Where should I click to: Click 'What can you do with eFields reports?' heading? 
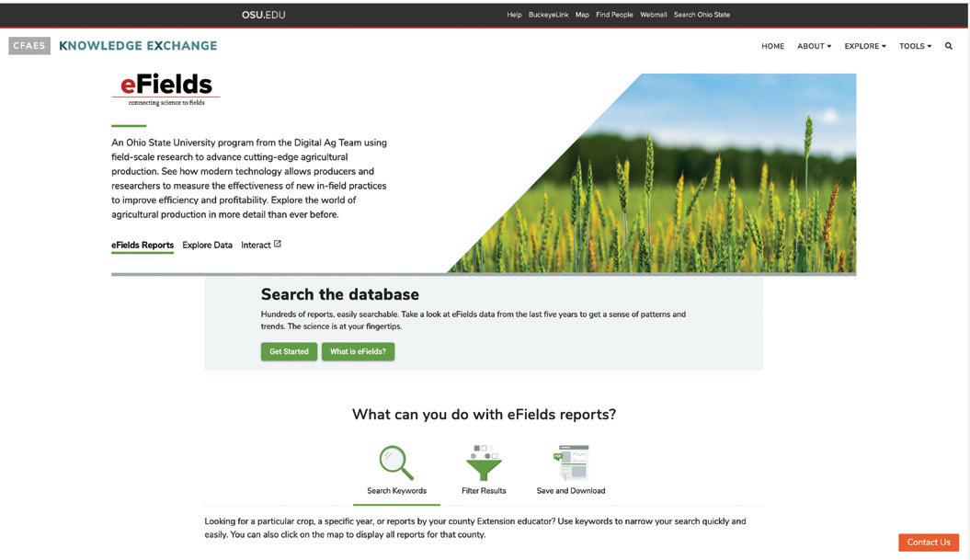coord(484,415)
